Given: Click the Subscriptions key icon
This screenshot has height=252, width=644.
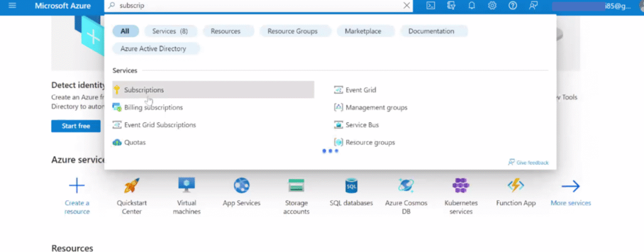Looking at the screenshot, I should [x=117, y=89].
